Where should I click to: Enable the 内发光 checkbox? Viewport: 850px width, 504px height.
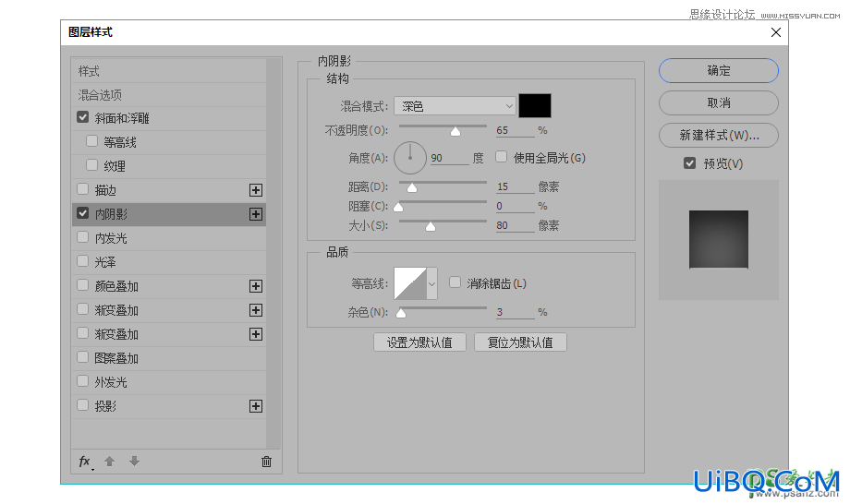coord(83,237)
